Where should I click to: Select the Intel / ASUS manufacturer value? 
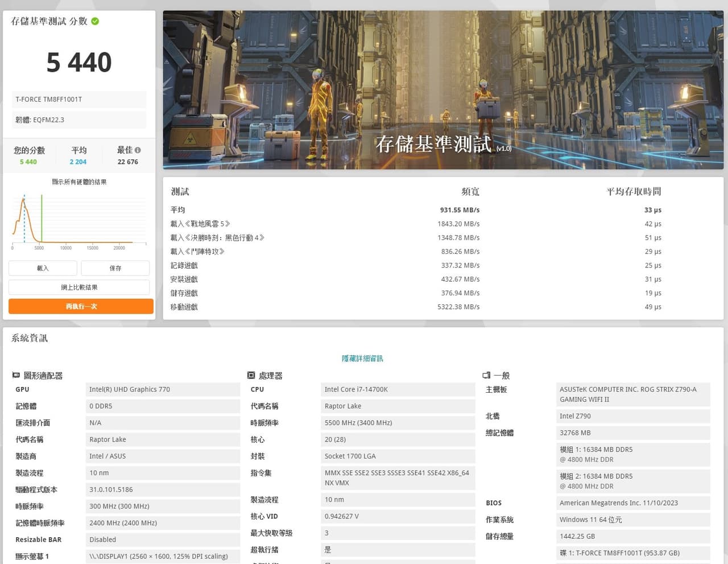163,456
